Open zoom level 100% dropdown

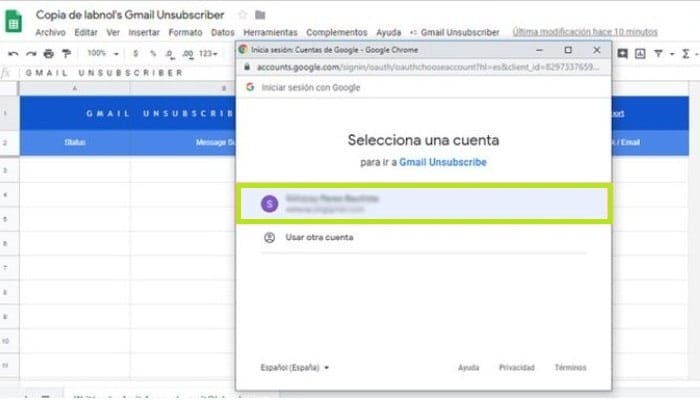(x=103, y=53)
